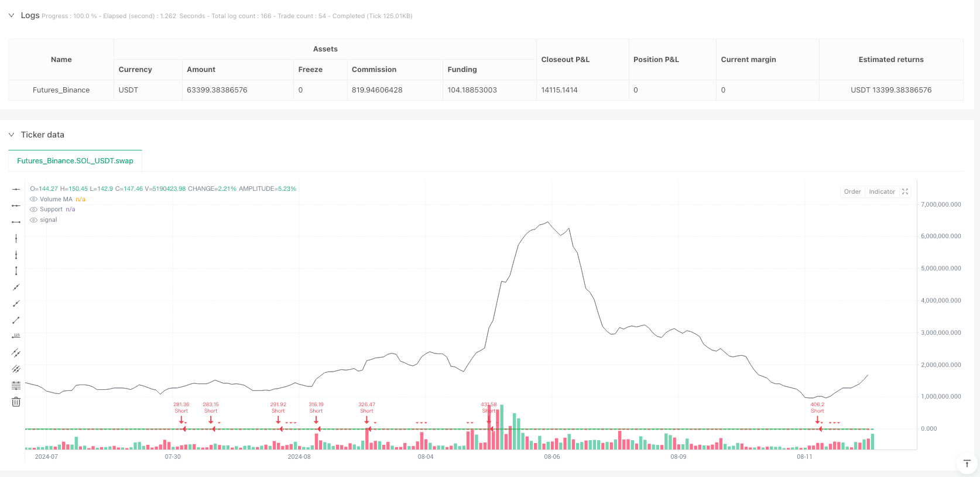Select the horizontal straight line drawing tool
980x477 pixels.
click(16, 189)
